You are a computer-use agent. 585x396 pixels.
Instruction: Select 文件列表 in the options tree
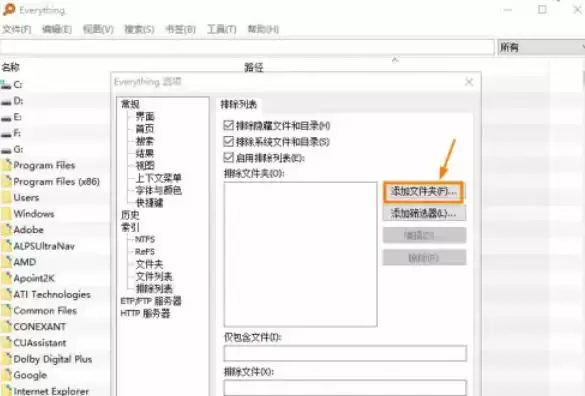[x=154, y=277]
